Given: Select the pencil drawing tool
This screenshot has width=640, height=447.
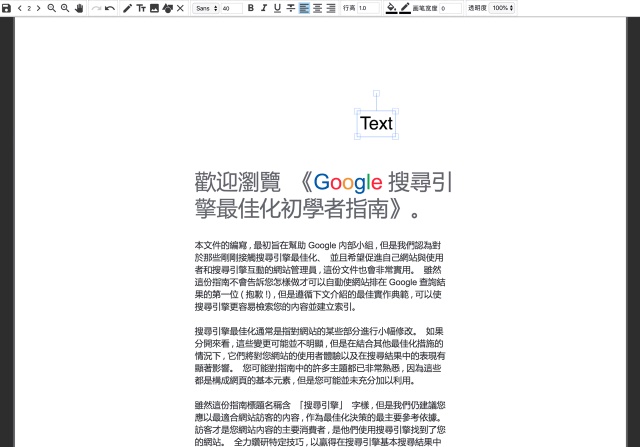Looking at the screenshot, I should 127,8.
